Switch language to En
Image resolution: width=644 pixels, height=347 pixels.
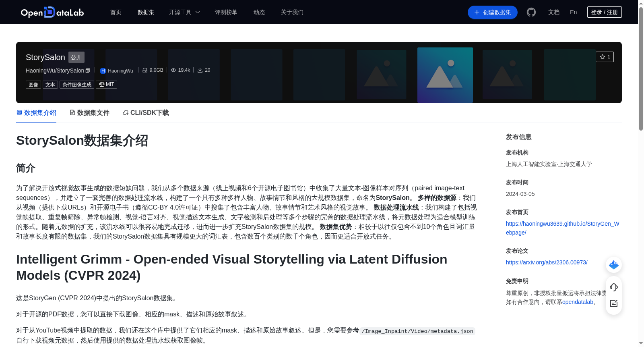(573, 12)
